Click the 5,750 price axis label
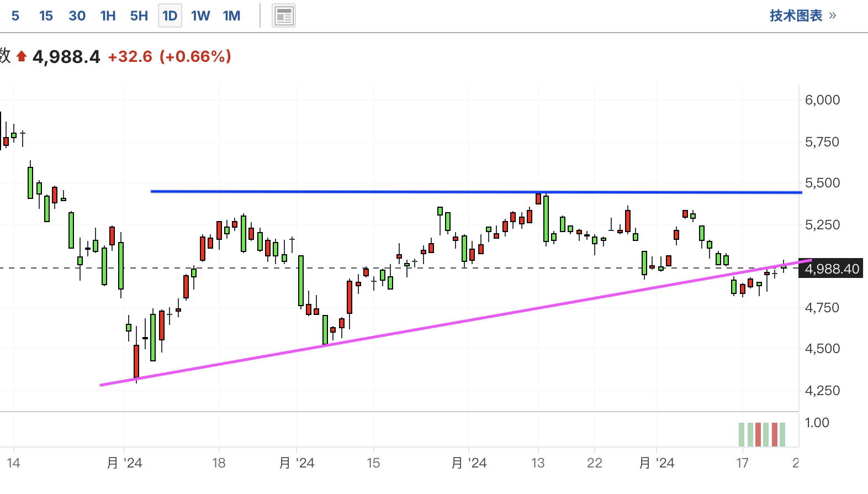Image resolution: width=868 pixels, height=494 pixels. point(822,142)
